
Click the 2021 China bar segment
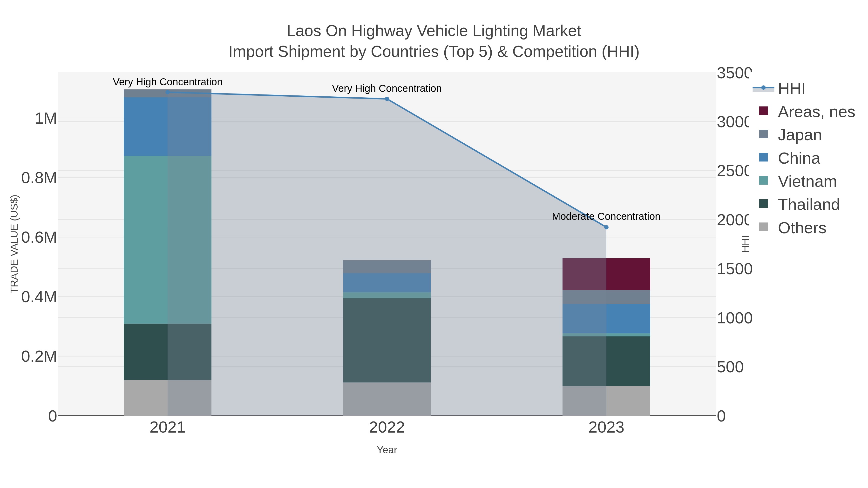click(168, 127)
